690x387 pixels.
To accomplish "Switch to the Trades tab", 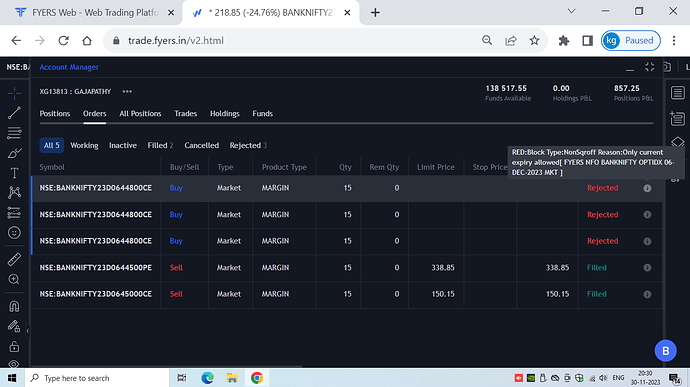I will pos(185,114).
